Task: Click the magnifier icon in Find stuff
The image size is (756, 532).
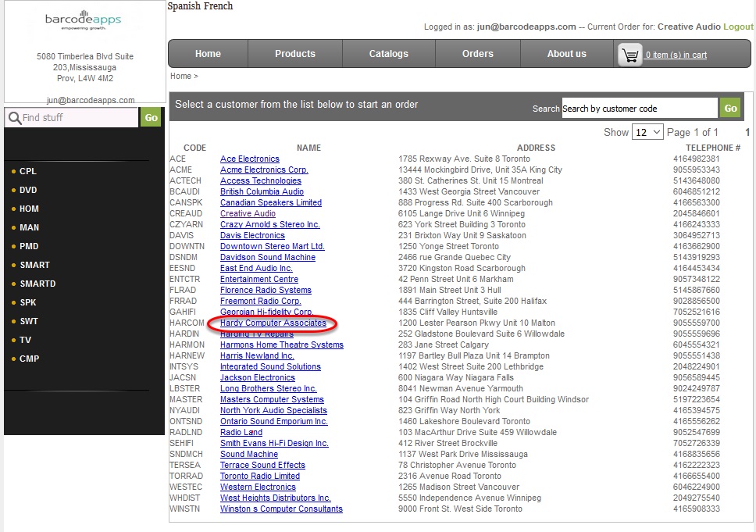Action: coord(15,118)
